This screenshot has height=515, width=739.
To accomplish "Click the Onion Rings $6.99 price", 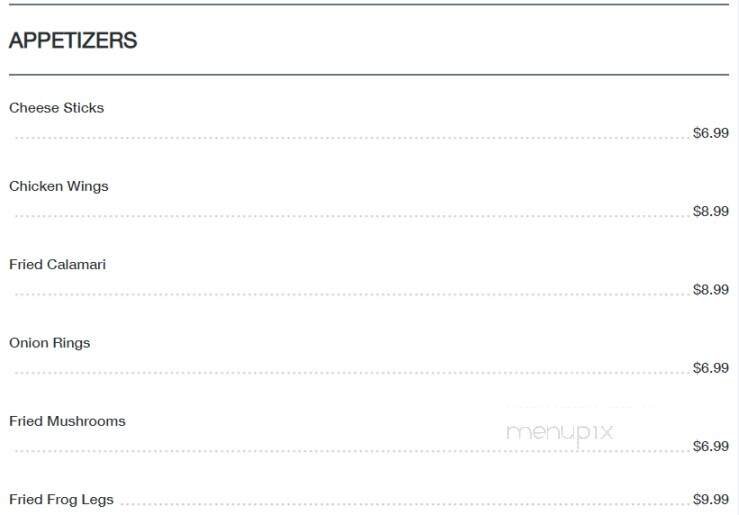I will [x=710, y=368].
